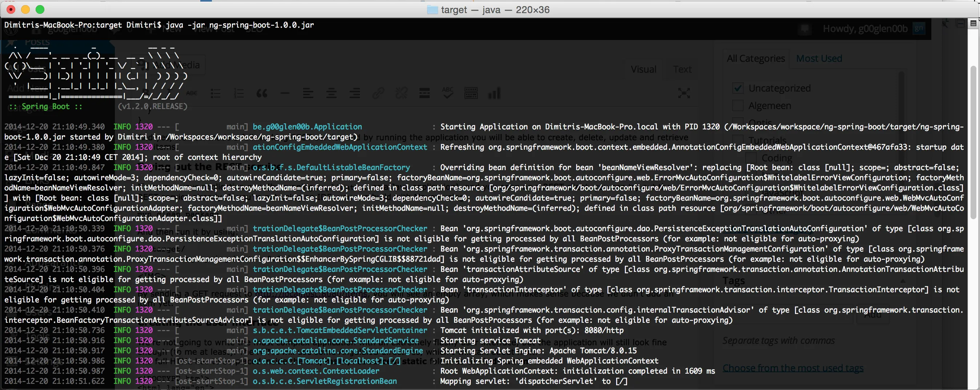Apply center text alignment
980x390 pixels.
click(x=332, y=93)
